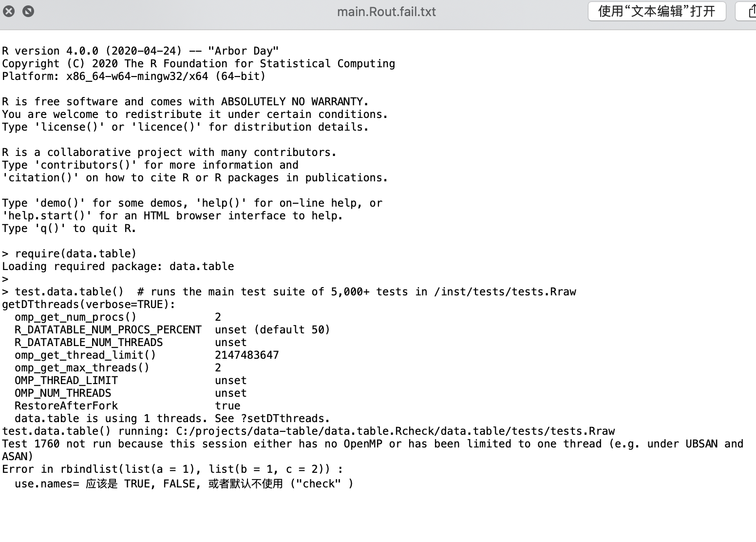Click the 'Loading required package' line
Image resolution: width=756 pixels, height=542 pixels.
[118, 266]
